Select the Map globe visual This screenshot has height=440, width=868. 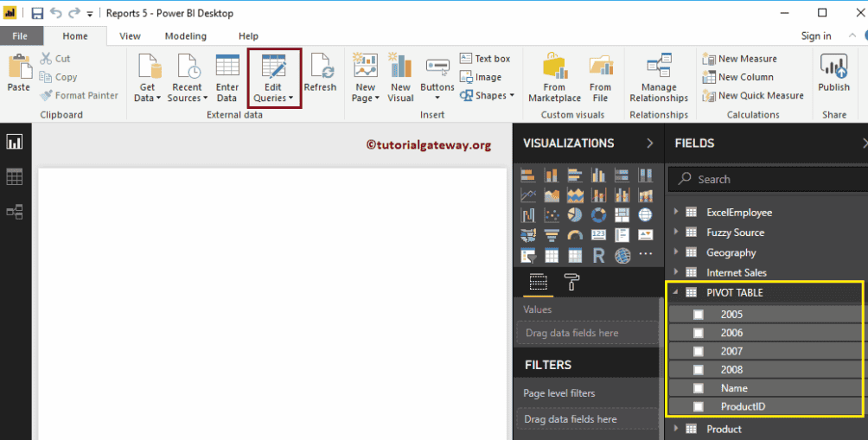(x=645, y=214)
